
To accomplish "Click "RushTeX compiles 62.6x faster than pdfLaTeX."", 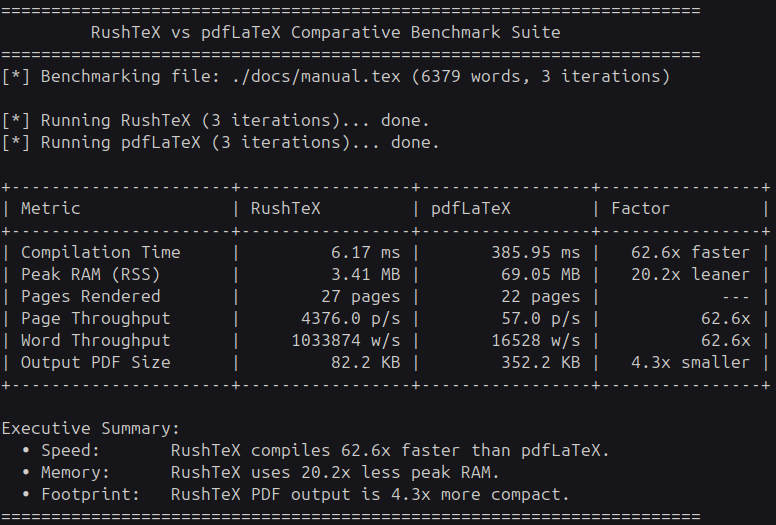I will (x=390, y=451).
